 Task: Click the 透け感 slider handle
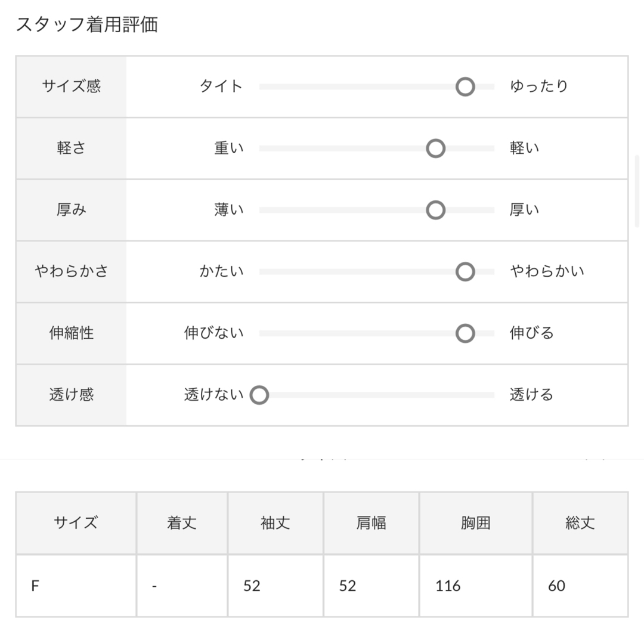[x=259, y=395]
